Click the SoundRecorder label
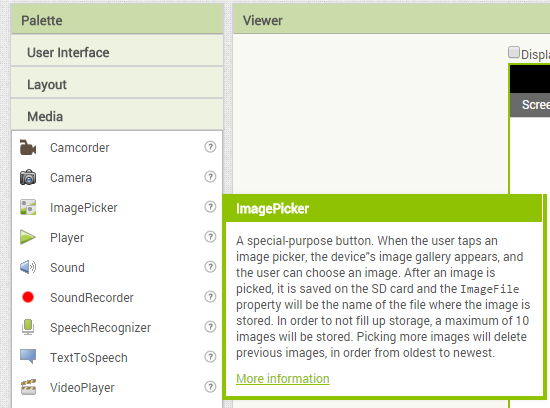The image size is (550, 408). pyautogui.click(x=92, y=298)
